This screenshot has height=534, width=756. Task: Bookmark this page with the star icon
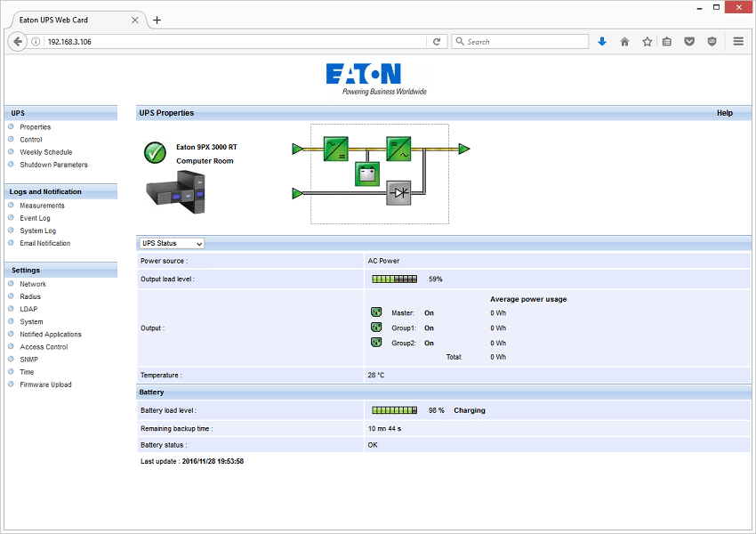coord(647,42)
